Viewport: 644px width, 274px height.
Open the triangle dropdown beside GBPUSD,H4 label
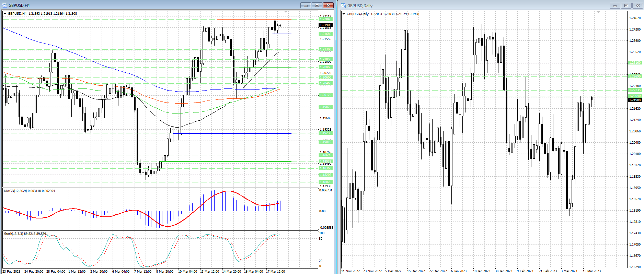click(5, 14)
